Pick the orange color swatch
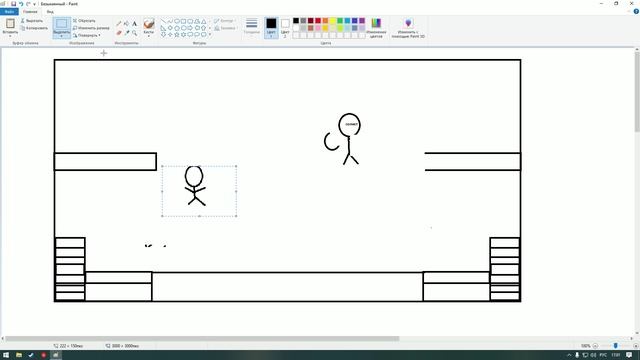The image size is (640, 360). [x=325, y=21]
